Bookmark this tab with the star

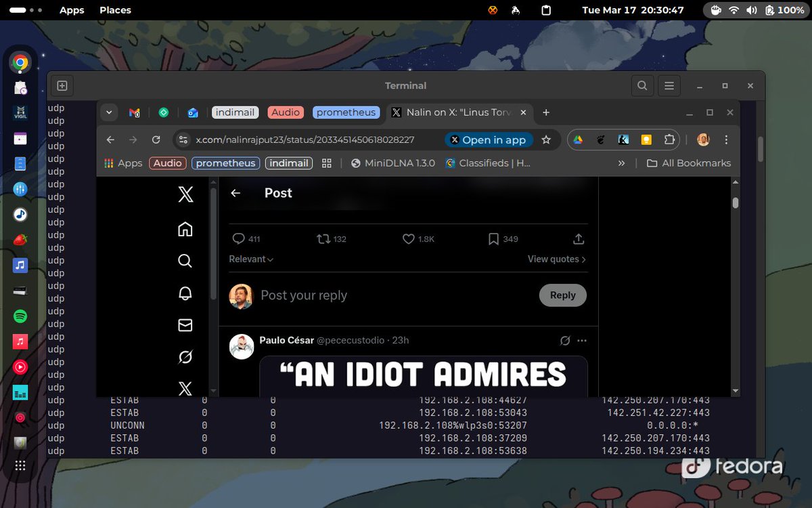(546, 140)
